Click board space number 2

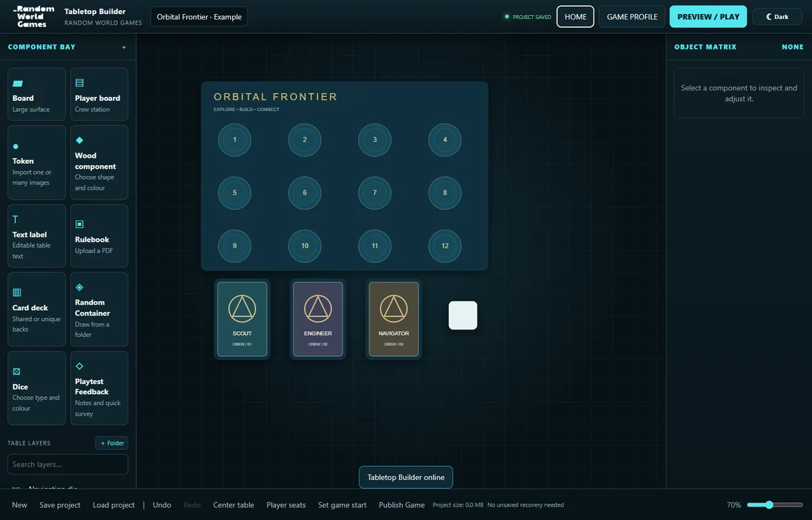(304, 140)
